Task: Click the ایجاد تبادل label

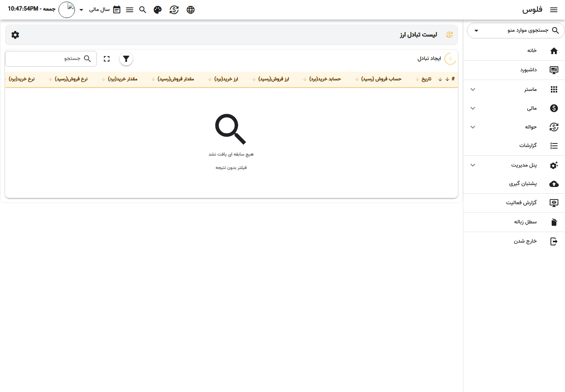Action: [429, 58]
